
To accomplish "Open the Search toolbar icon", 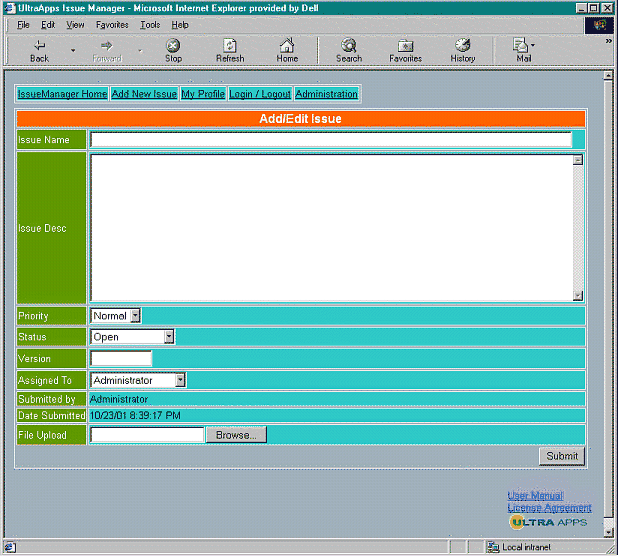I will [349, 46].
